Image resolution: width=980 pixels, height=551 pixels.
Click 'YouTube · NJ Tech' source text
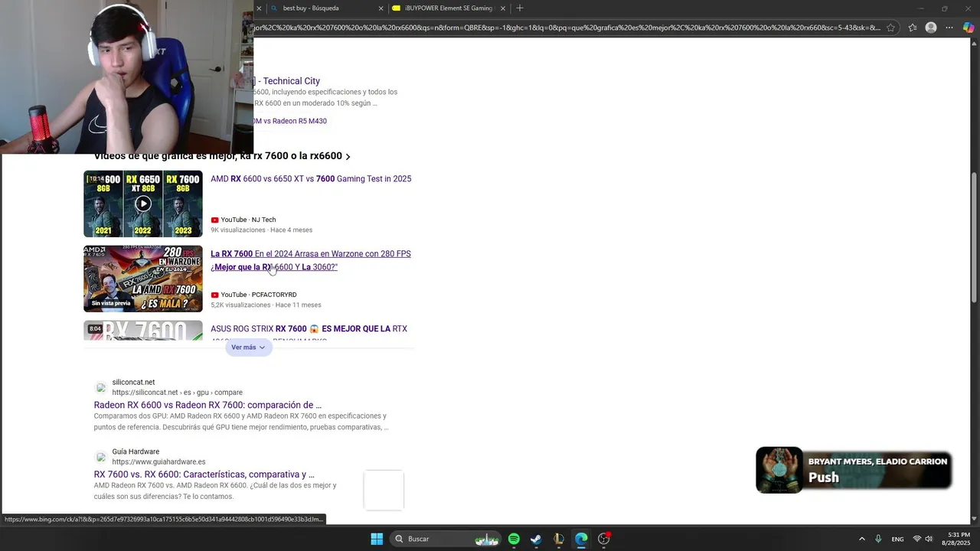[248, 220]
